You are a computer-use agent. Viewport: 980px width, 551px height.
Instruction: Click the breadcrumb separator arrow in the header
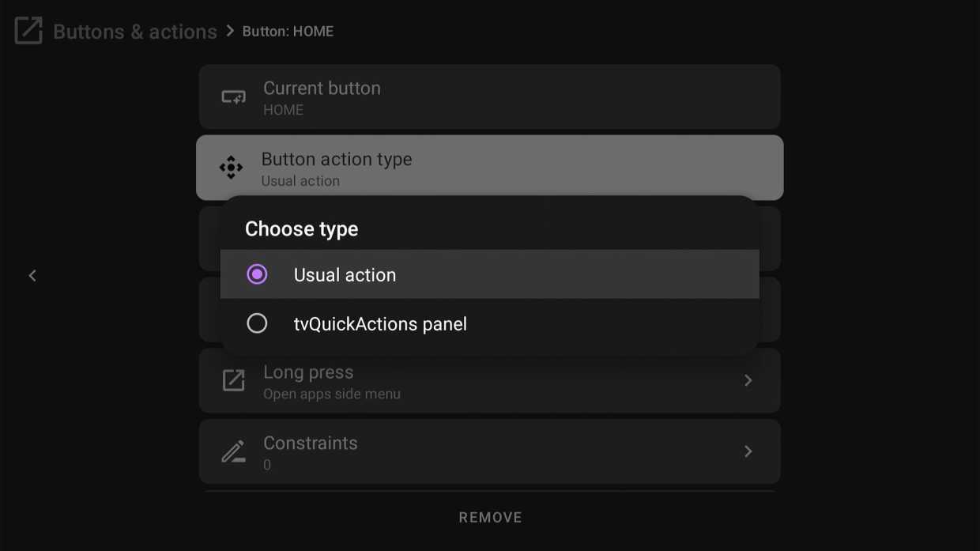[x=229, y=31]
